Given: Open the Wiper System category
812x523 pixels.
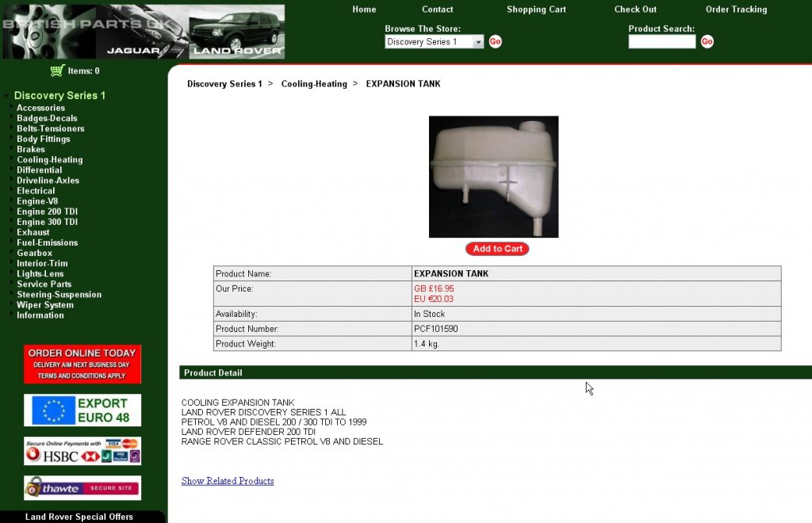Looking at the screenshot, I should [x=45, y=305].
